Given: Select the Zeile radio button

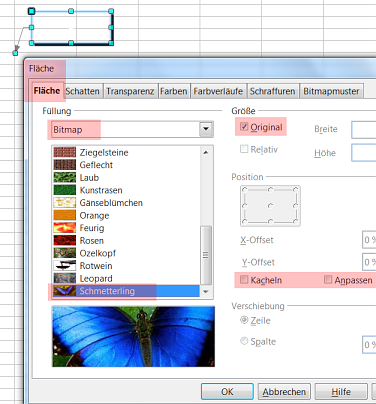Looking at the screenshot, I should [244, 320].
